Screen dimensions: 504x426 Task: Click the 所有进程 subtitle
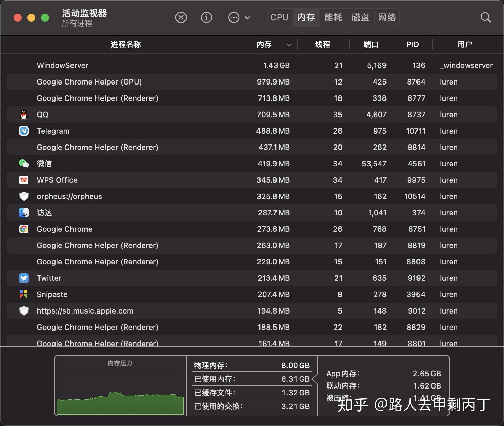click(x=77, y=23)
